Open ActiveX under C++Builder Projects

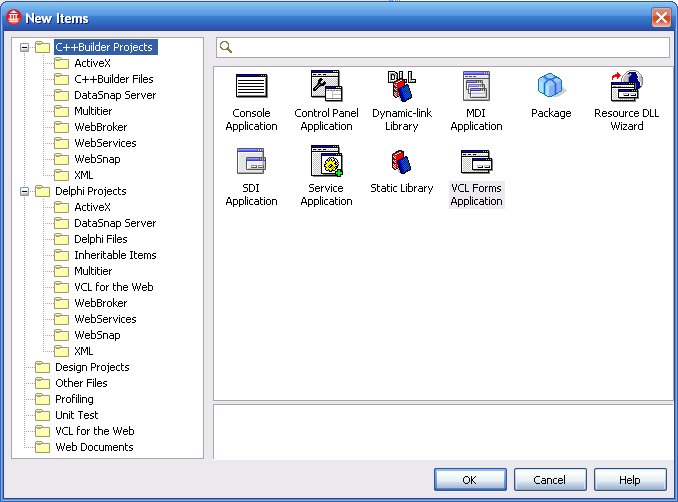pos(92,63)
